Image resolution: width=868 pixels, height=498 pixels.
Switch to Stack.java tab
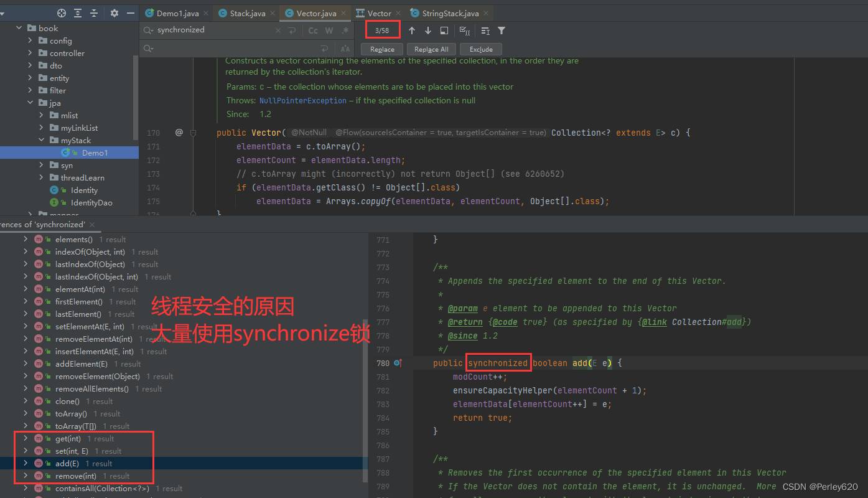(x=248, y=13)
